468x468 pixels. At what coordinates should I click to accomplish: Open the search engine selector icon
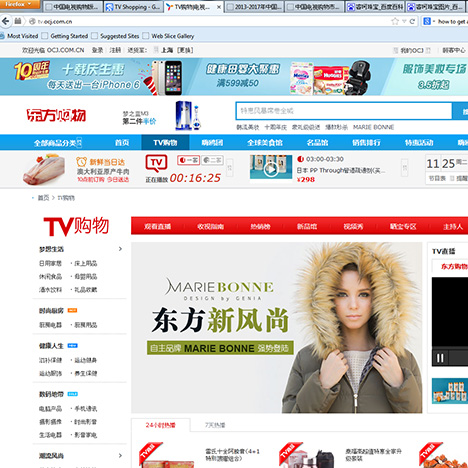point(427,21)
